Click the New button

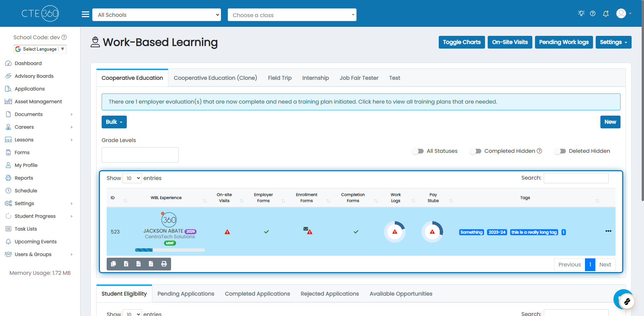pos(610,122)
